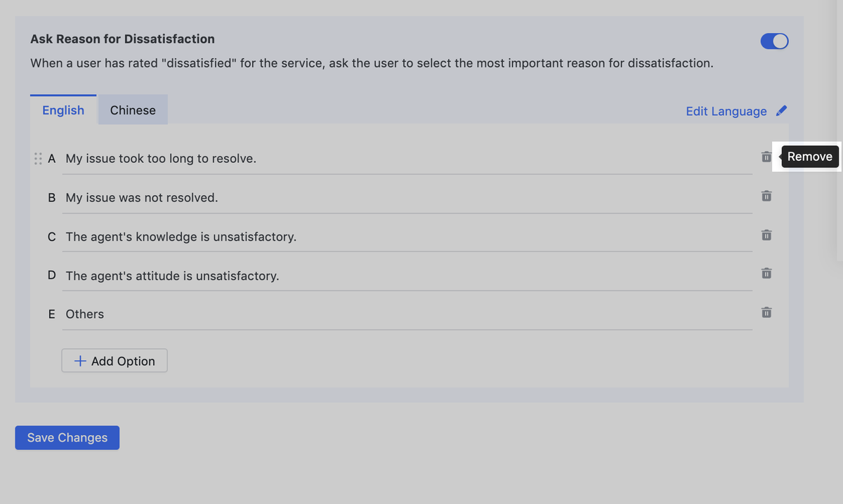Click the Remove tooltip label

809,157
